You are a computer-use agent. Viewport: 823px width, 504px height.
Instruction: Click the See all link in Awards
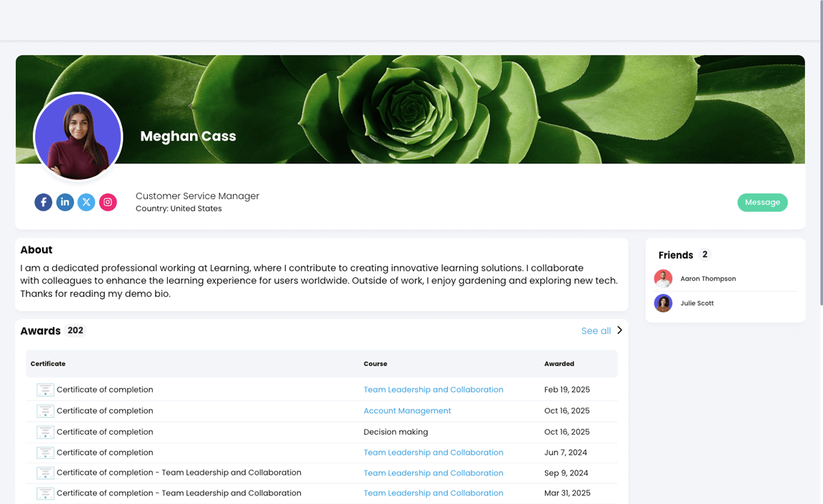click(596, 331)
